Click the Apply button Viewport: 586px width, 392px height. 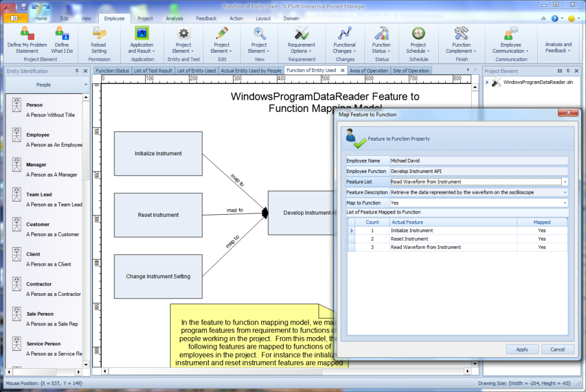pyautogui.click(x=522, y=349)
